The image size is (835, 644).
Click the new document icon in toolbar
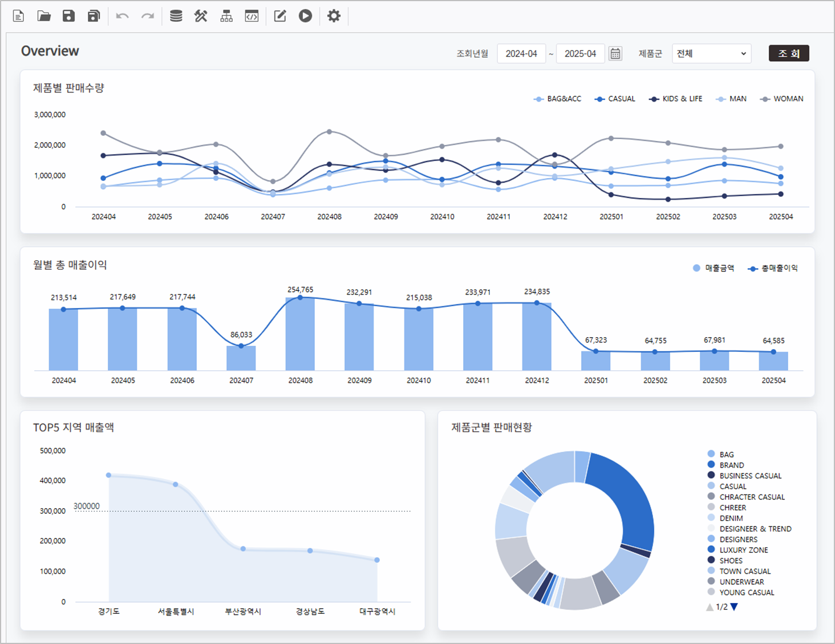pyautogui.click(x=18, y=16)
